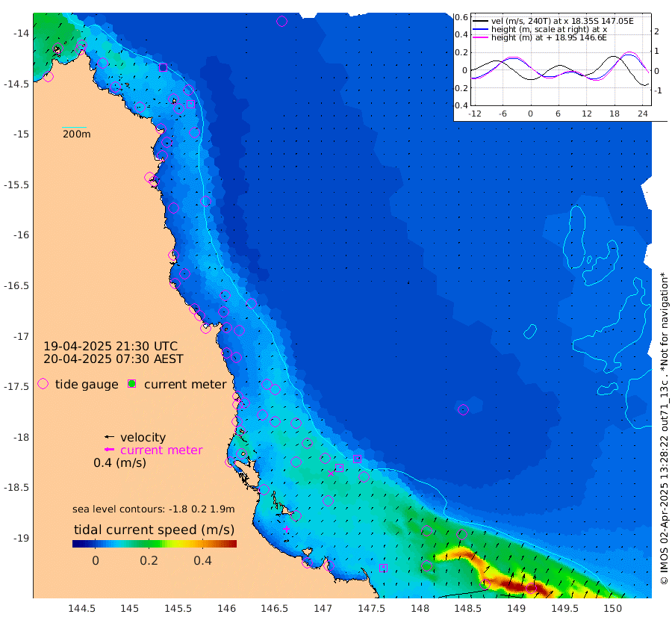Image resolution: width=672 pixels, height=623 pixels.
Task: Click the '-19' latitude axis label
Action: [x=21, y=538]
